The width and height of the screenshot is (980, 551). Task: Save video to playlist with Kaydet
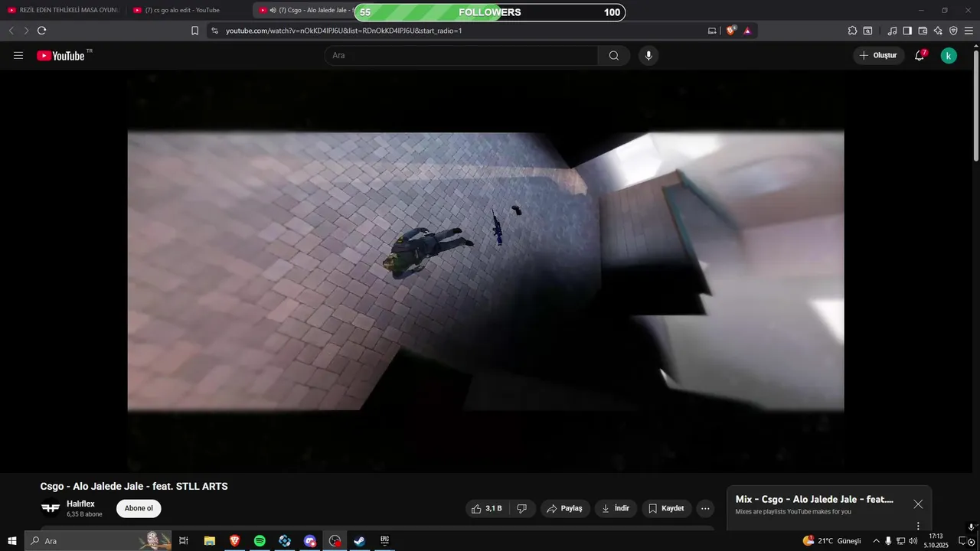click(666, 508)
